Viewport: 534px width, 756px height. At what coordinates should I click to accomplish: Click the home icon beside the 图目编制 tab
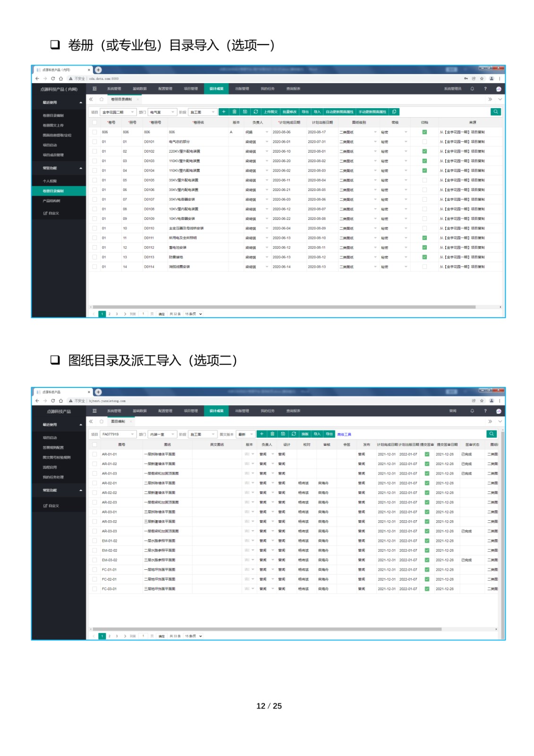[x=102, y=421]
